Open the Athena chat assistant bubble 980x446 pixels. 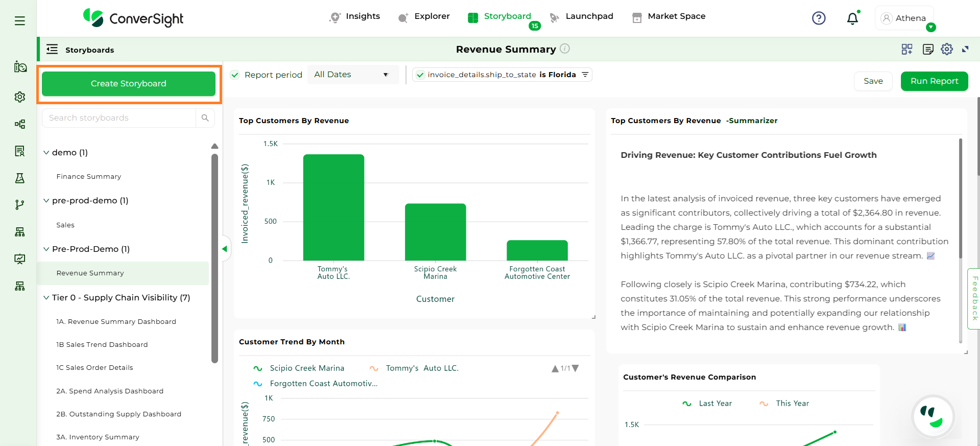click(933, 417)
